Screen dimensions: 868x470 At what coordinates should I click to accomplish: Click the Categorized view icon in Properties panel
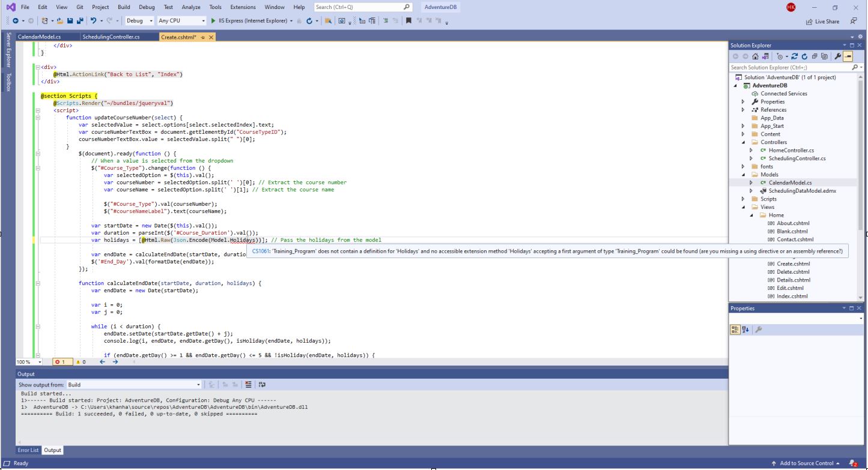(x=735, y=330)
